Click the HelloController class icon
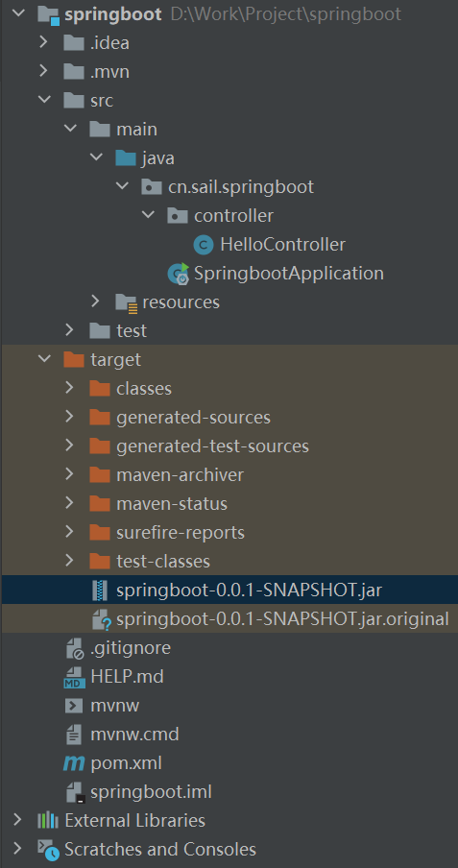 [x=204, y=244]
